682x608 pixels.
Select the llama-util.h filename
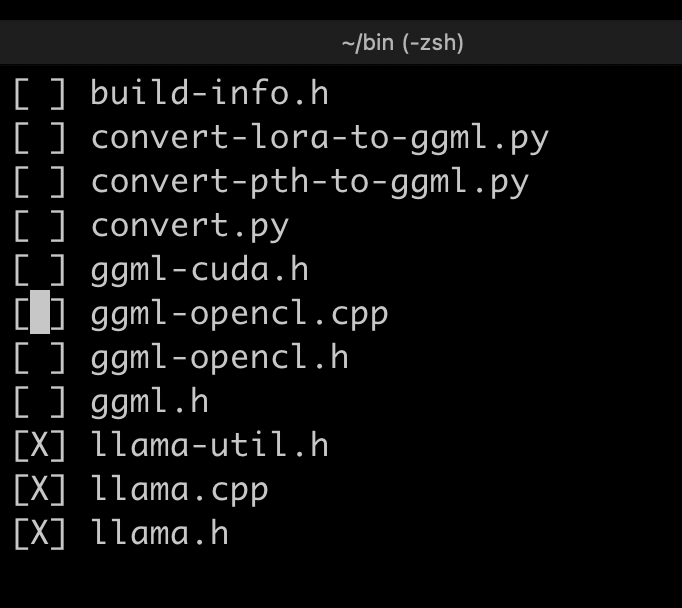tap(209, 446)
